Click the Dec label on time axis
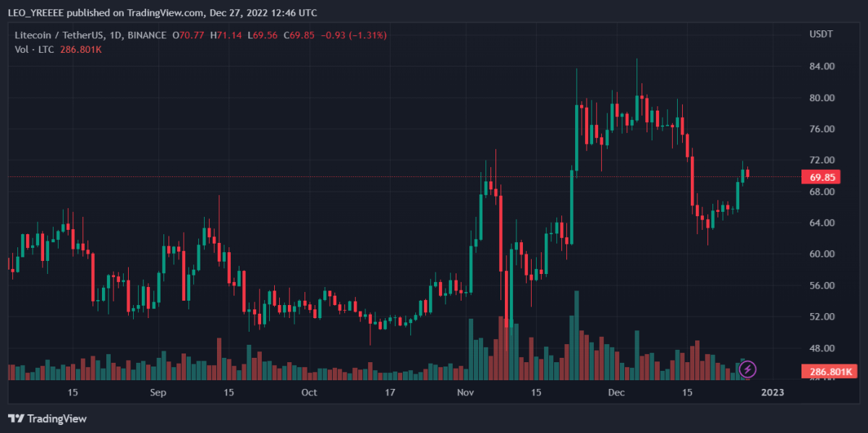Image resolution: width=868 pixels, height=433 pixels. click(x=616, y=393)
